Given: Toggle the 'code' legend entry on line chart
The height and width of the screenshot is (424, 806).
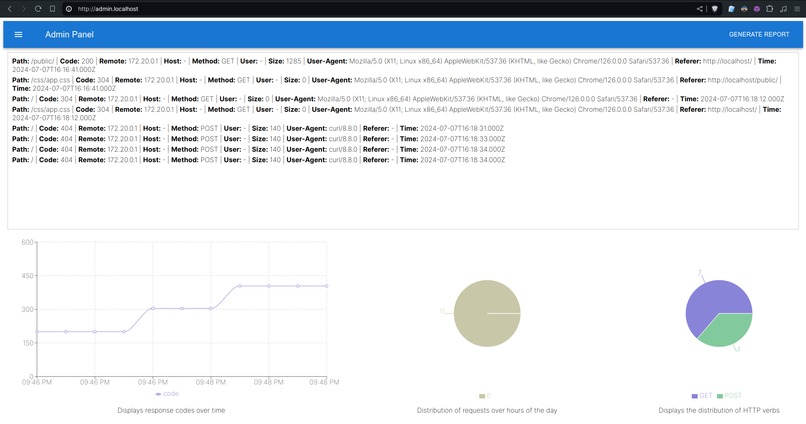Looking at the screenshot, I should (167, 394).
